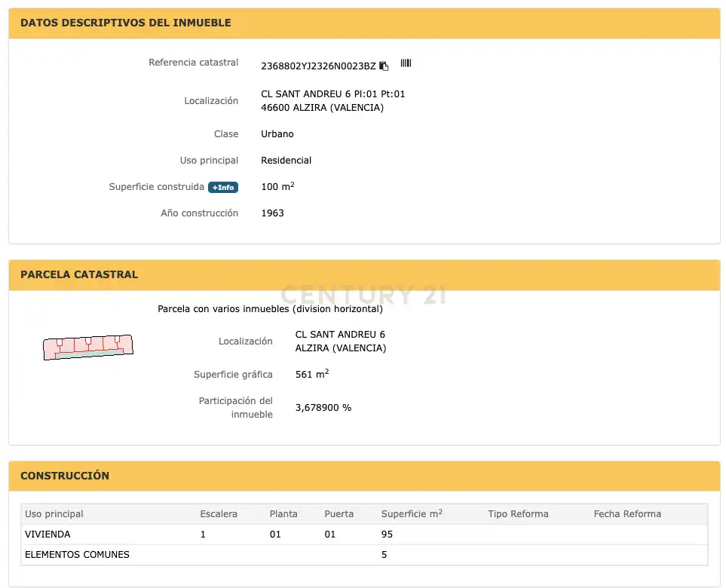The width and height of the screenshot is (726, 588).
Task: Click the Puerta value 01 in the VIVIENDA row
Action: click(330, 534)
